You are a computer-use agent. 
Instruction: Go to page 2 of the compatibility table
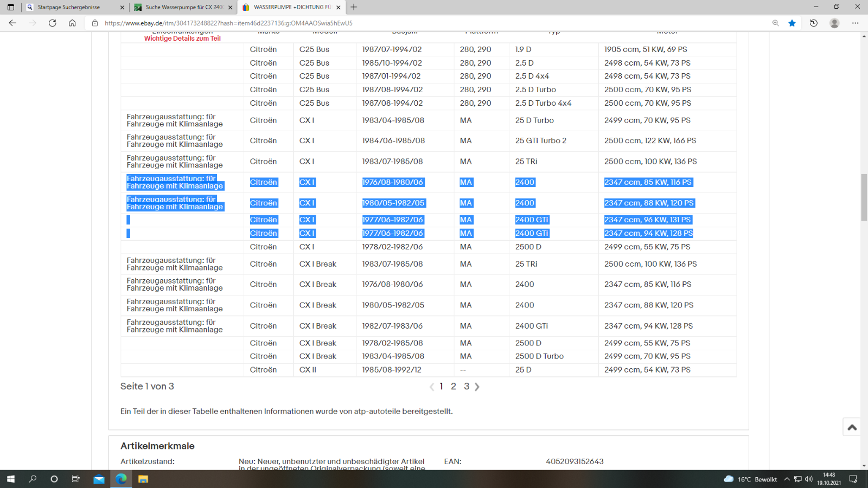(454, 387)
